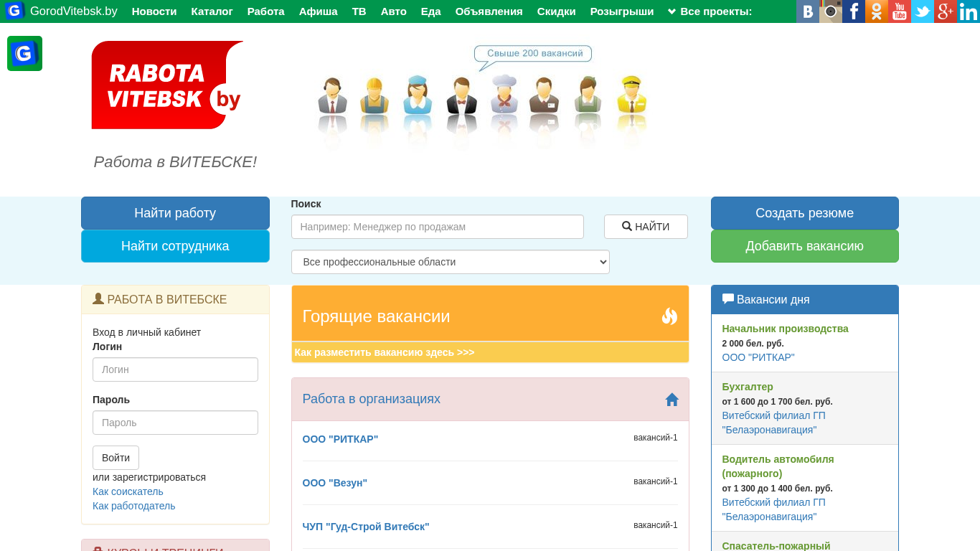Click the Свыше 200 вакансий speech bubble

tap(534, 56)
